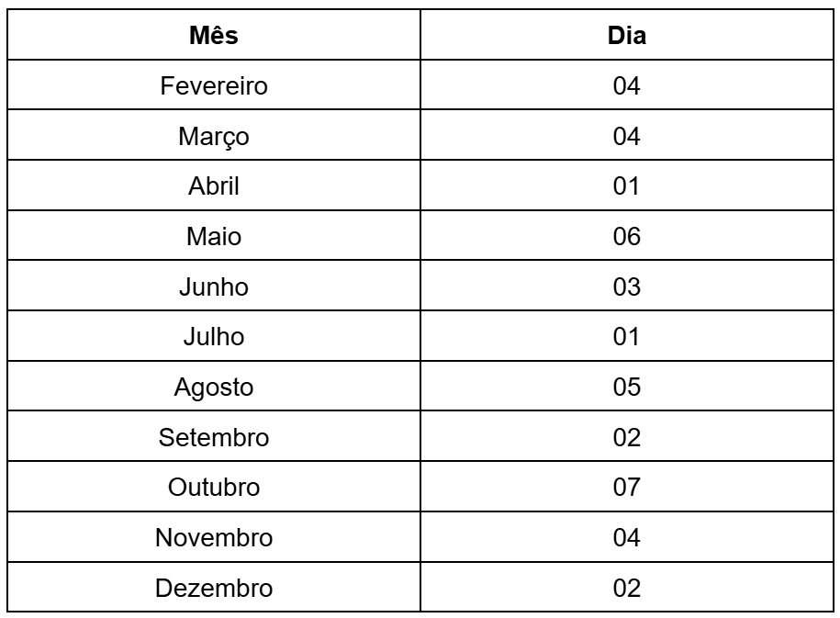Select the Fevereiro month cell
The width and height of the screenshot is (840, 618).
tap(214, 87)
